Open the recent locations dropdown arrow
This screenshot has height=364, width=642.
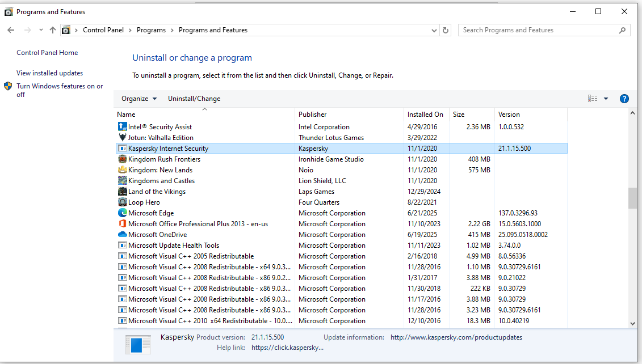[x=41, y=30]
